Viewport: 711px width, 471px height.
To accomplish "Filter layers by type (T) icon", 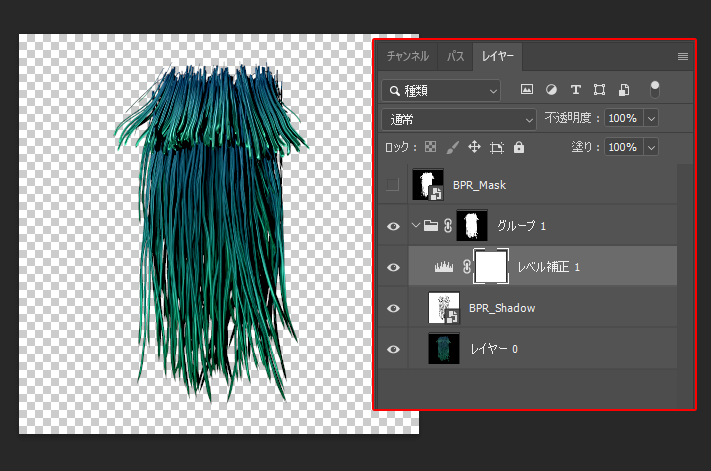I will [575, 90].
